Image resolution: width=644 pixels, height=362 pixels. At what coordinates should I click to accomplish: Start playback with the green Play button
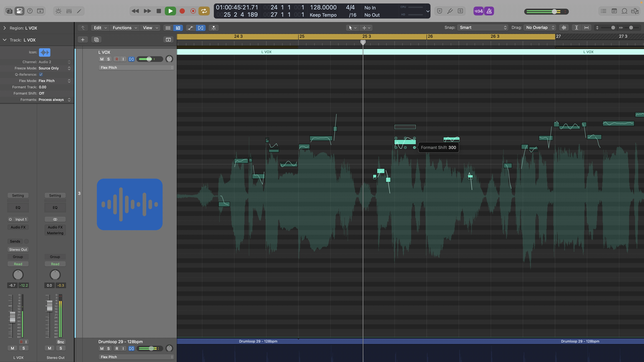(170, 11)
